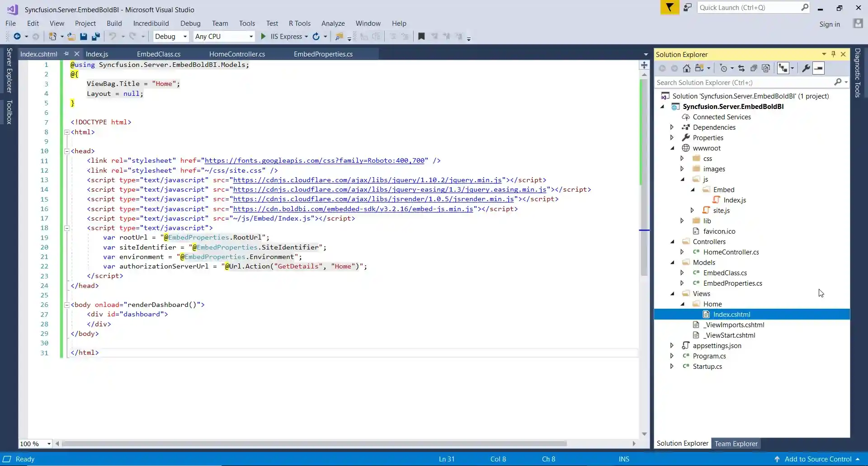The image size is (868, 466).
Task: Click the Home icon in Solution Explorer
Action: (x=686, y=68)
